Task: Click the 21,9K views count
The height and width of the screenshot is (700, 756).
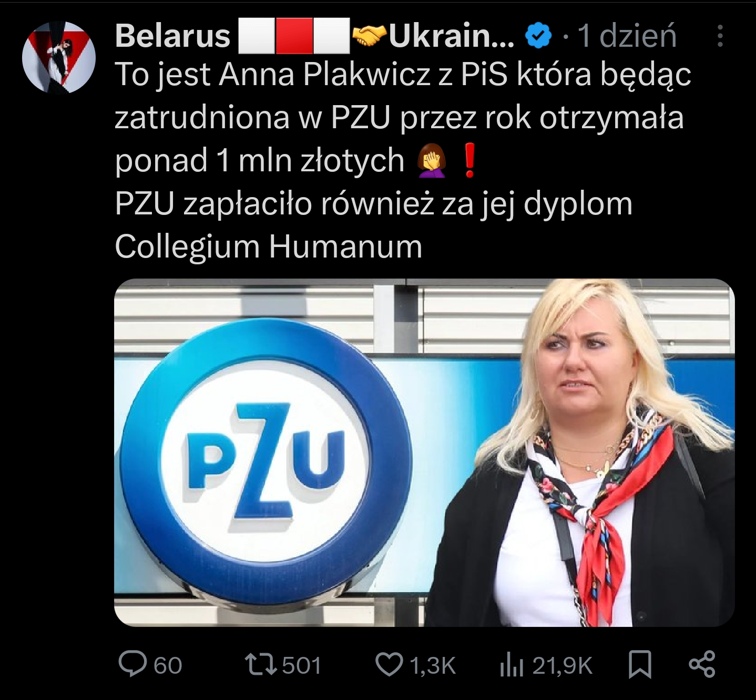Action: point(562,666)
